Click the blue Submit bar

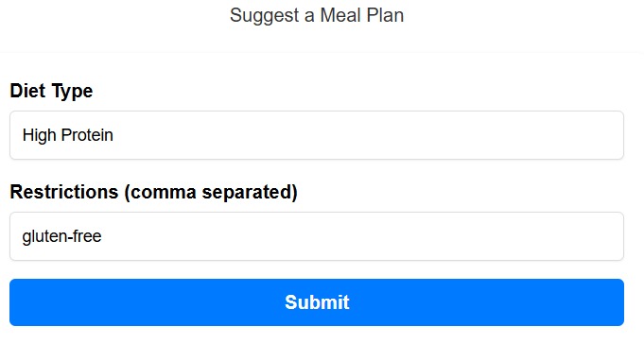tap(317, 302)
